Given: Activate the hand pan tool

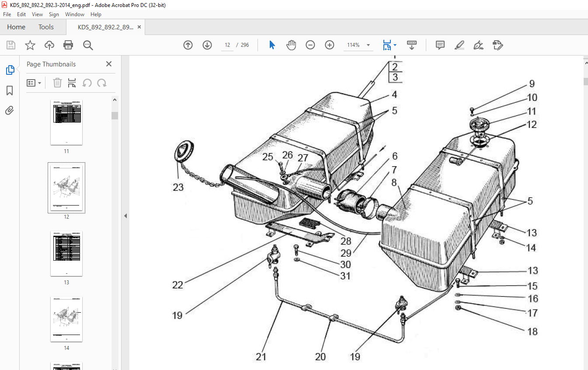Looking at the screenshot, I should (291, 45).
